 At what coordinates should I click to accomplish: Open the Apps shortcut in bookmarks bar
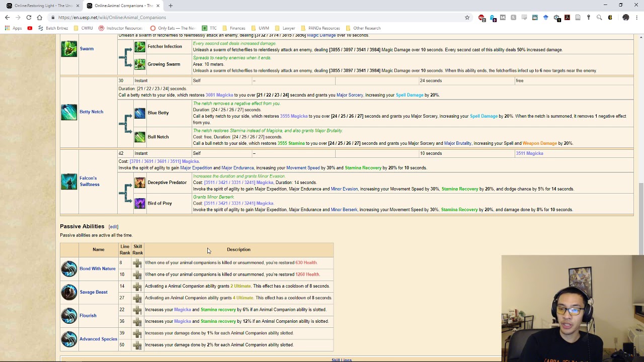click(13, 28)
